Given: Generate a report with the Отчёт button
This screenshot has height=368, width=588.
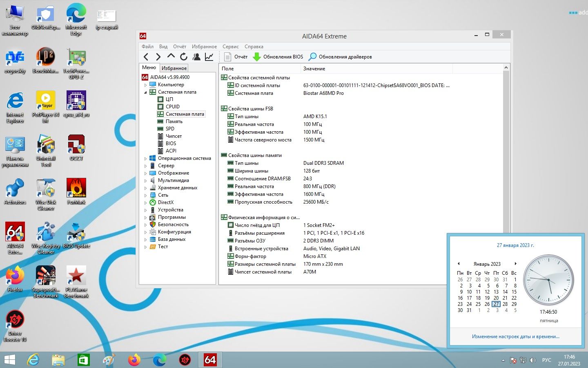Looking at the screenshot, I should pos(236,57).
